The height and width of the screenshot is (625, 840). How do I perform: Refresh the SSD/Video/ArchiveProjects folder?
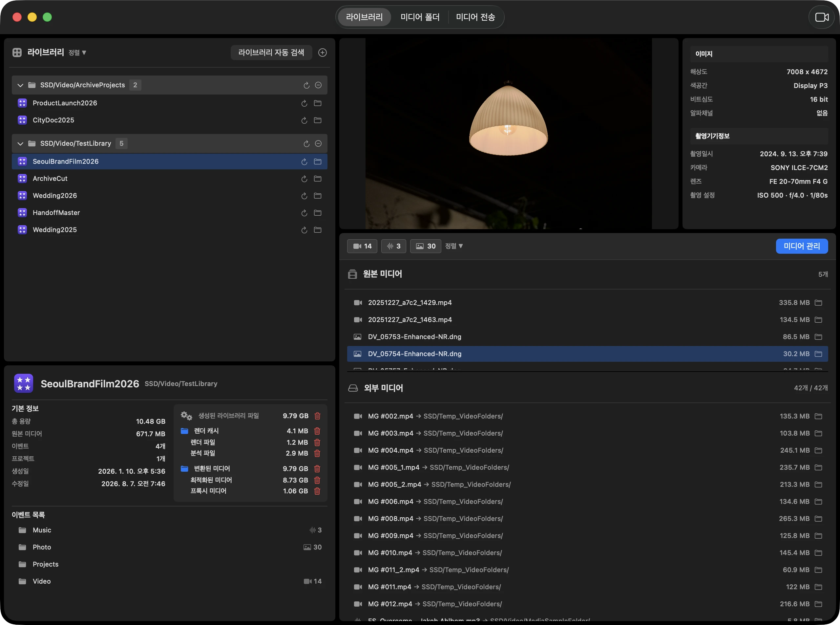click(x=306, y=85)
